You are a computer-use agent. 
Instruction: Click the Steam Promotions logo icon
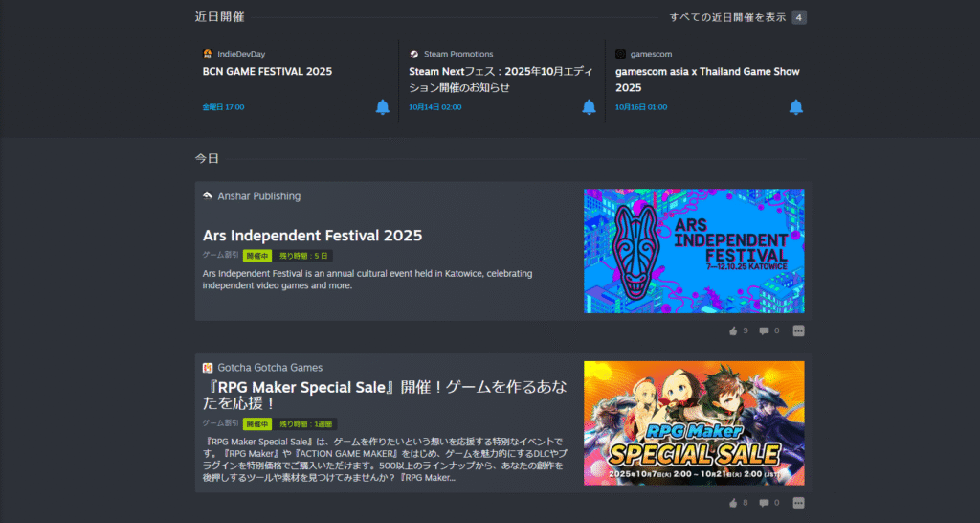pos(414,54)
